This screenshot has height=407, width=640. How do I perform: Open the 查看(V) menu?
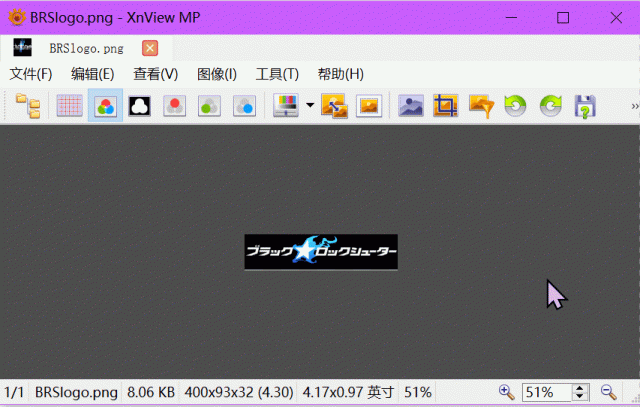point(156,74)
